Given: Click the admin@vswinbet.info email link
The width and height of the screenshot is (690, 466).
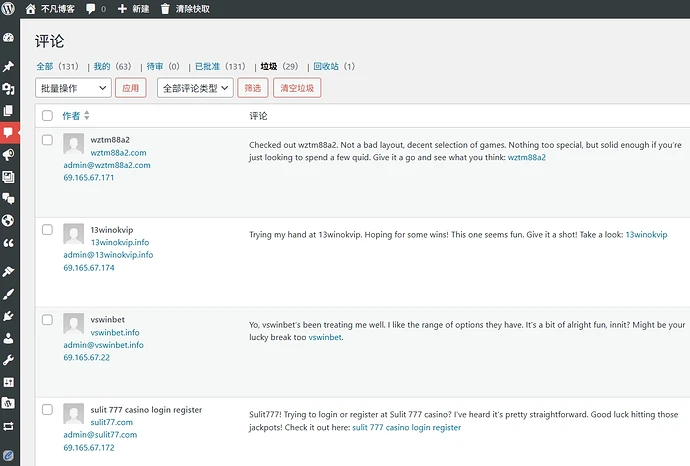Looking at the screenshot, I should (103, 345).
